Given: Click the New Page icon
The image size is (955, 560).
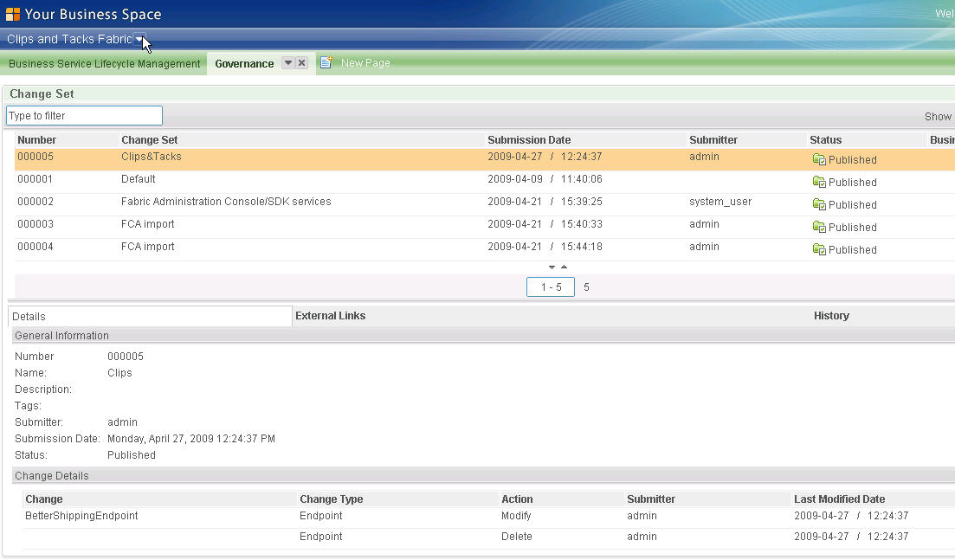Looking at the screenshot, I should coord(326,62).
